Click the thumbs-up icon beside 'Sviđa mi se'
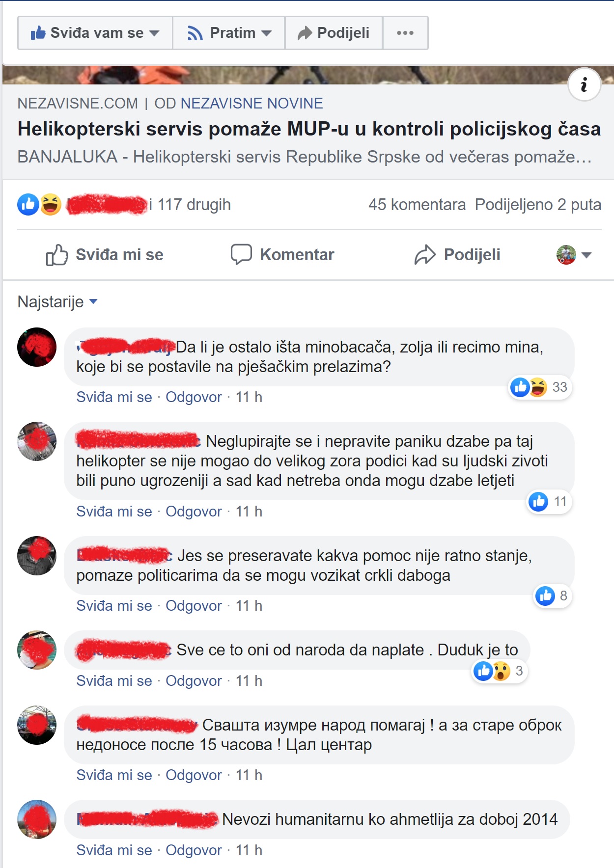Viewport: 614px width, 868px height. 57,255
